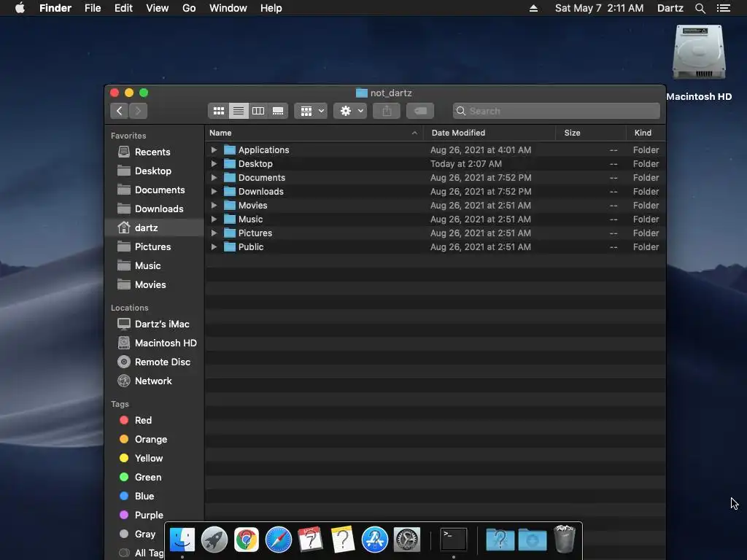Open the Window menu
Image resolution: width=747 pixels, height=560 pixels.
(228, 8)
